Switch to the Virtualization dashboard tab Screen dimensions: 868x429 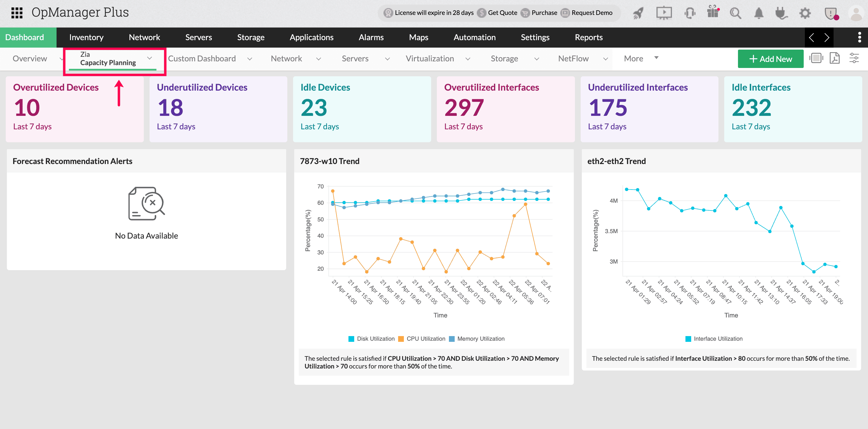pyautogui.click(x=430, y=58)
